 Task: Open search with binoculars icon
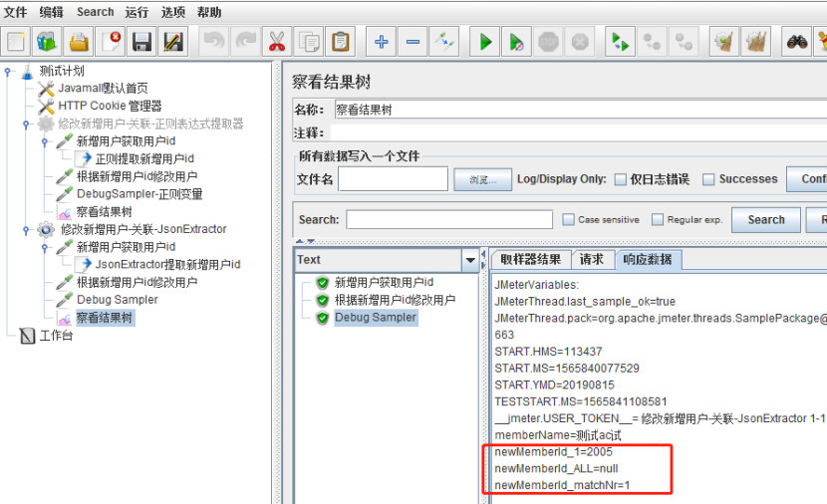(796, 41)
